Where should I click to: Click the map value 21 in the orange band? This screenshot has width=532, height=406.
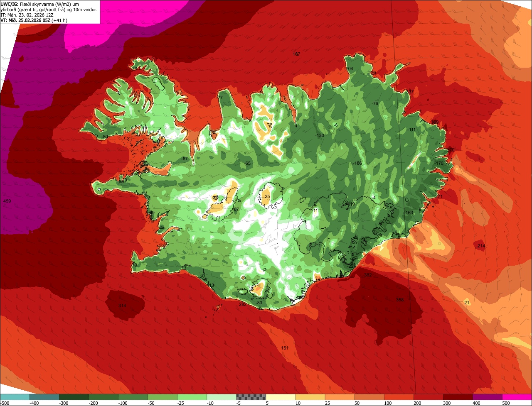[x=466, y=303]
